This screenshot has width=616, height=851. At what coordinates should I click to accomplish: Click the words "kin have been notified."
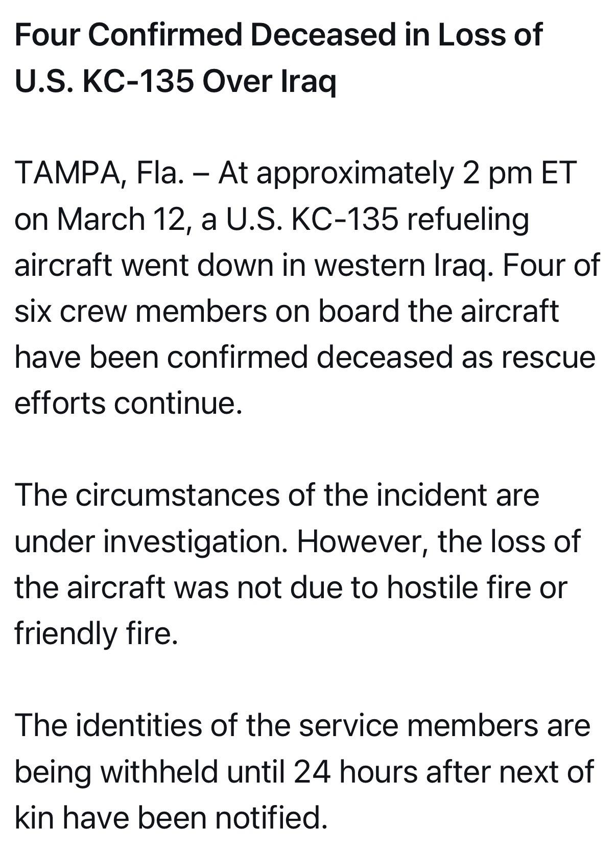click(x=171, y=817)
